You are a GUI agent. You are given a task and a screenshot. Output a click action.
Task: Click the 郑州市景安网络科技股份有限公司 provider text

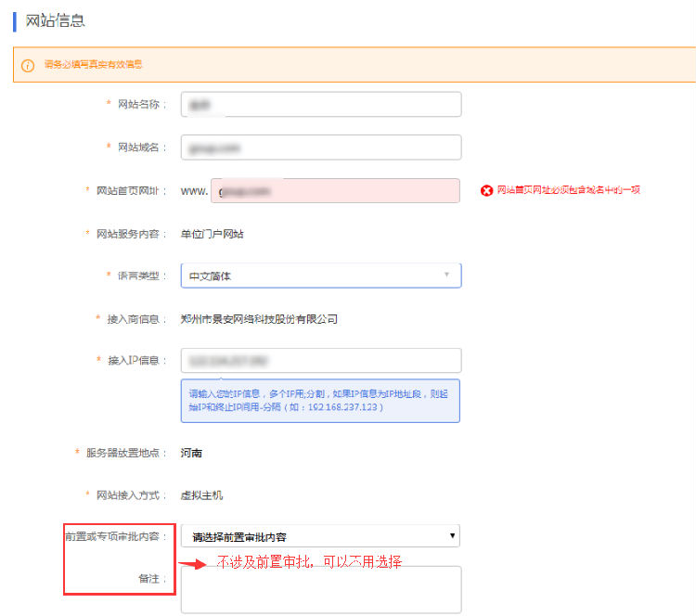pyautogui.click(x=259, y=319)
